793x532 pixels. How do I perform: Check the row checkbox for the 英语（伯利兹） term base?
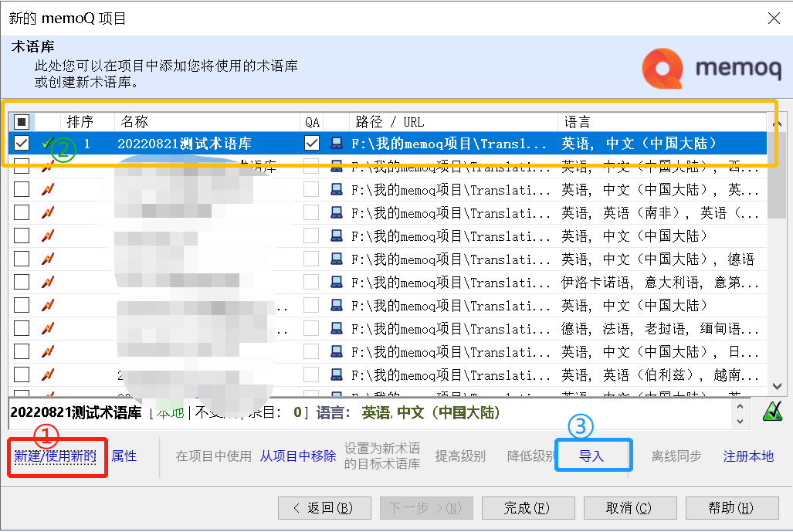coord(22,374)
